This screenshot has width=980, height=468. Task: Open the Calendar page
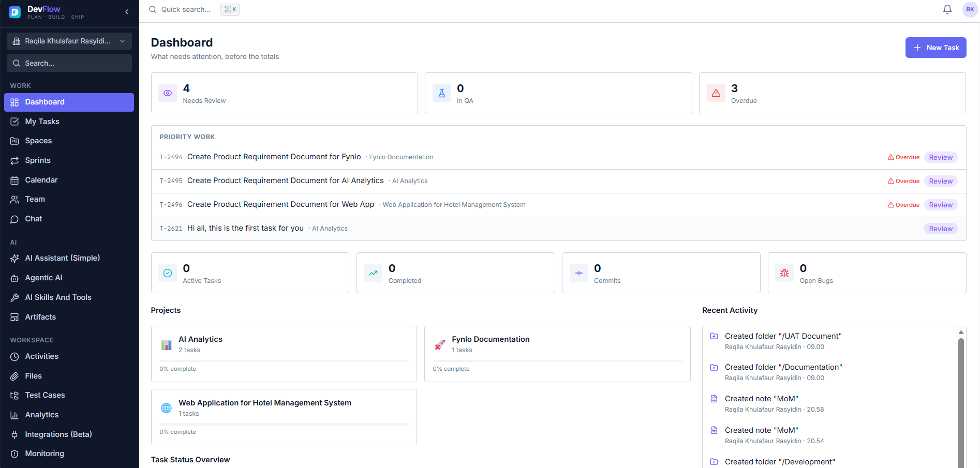[69, 180]
